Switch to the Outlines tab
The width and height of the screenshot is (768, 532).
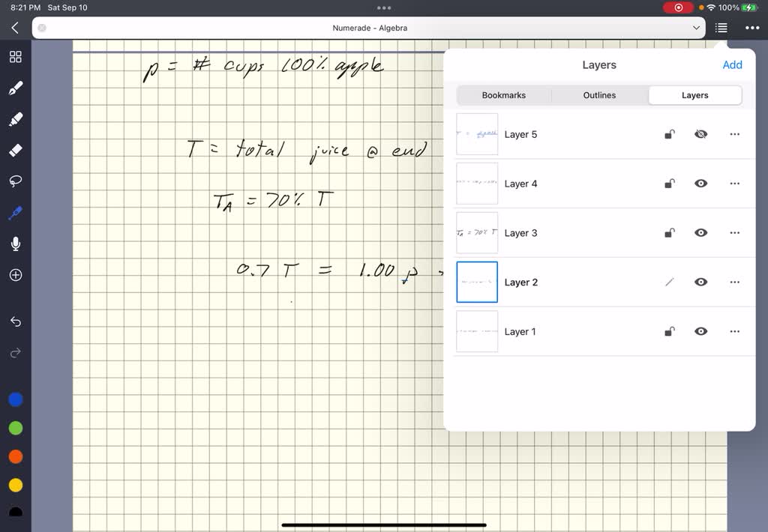[599, 95]
